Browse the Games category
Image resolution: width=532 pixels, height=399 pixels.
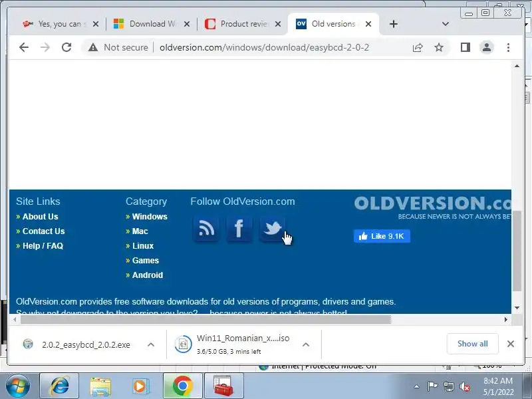pyautogui.click(x=145, y=260)
